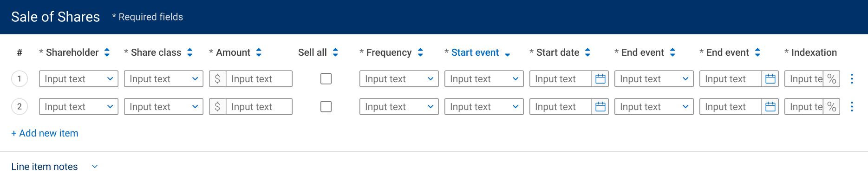868x182 pixels.
Task: Sort by Shareholder column arrows
Action: (107, 52)
